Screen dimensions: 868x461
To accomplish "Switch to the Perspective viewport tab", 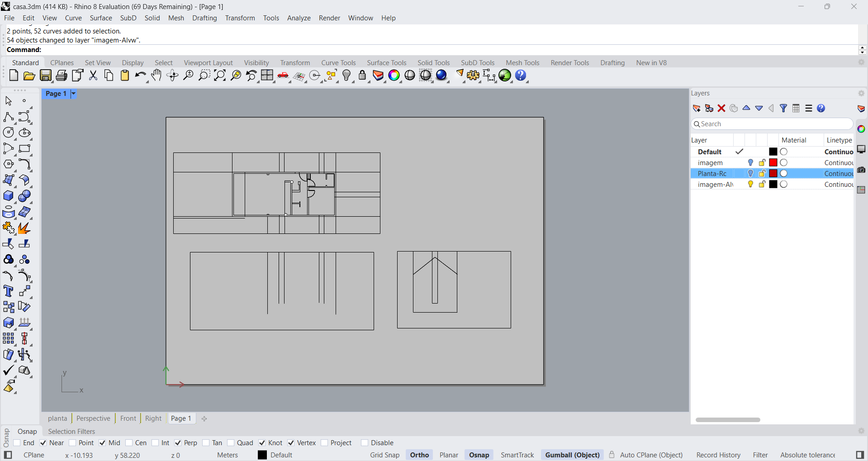I will (x=93, y=418).
